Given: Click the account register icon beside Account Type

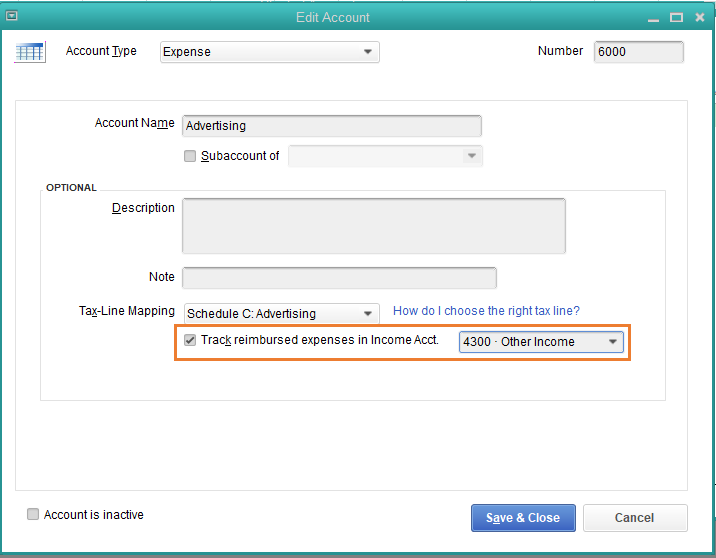Looking at the screenshot, I should [30, 52].
